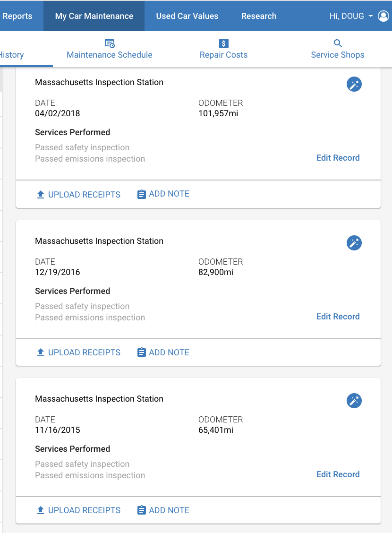Click the Service Shops magnifier icon
This screenshot has width=392, height=533.
[338, 43]
